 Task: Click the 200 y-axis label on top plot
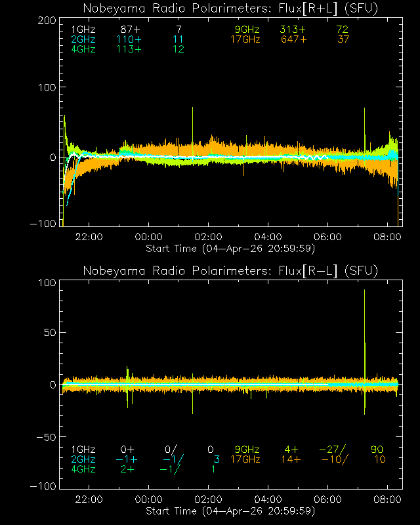tap(45, 20)
